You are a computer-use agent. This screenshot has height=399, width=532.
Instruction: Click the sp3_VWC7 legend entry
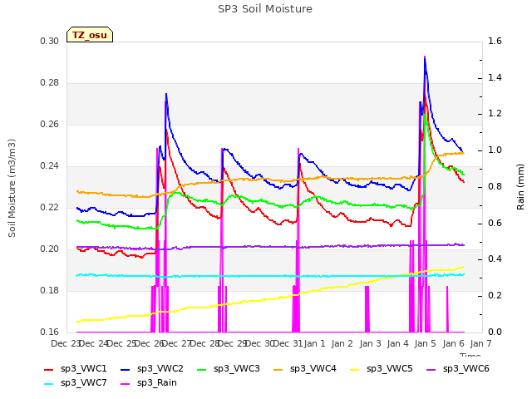[x=76, y=382]
